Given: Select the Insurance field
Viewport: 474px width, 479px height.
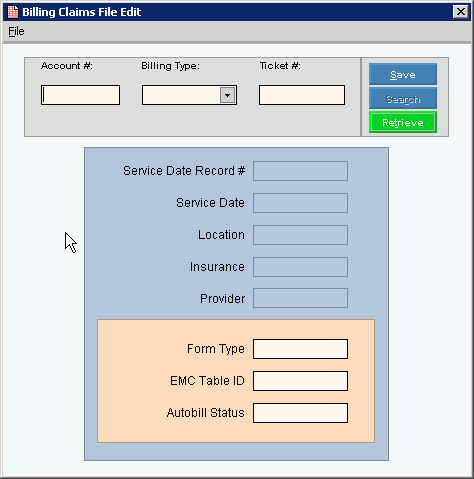Looking at the screenshot, I should [x=300, y=267].
